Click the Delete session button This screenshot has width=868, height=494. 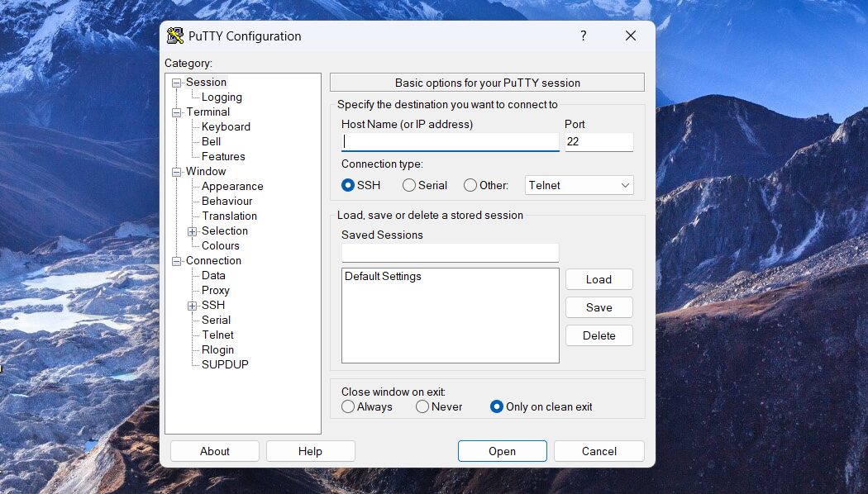599,335
